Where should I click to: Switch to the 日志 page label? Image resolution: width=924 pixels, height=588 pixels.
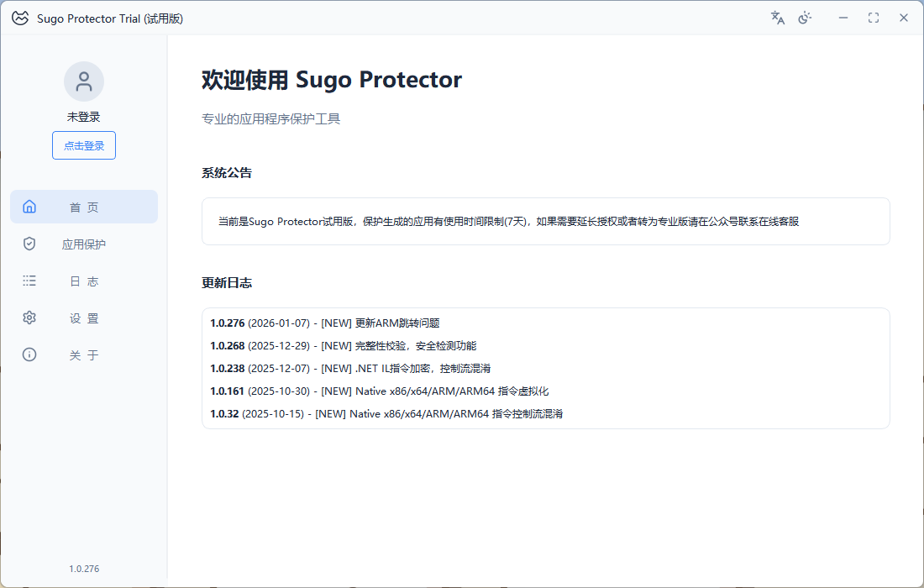[84, 281]
